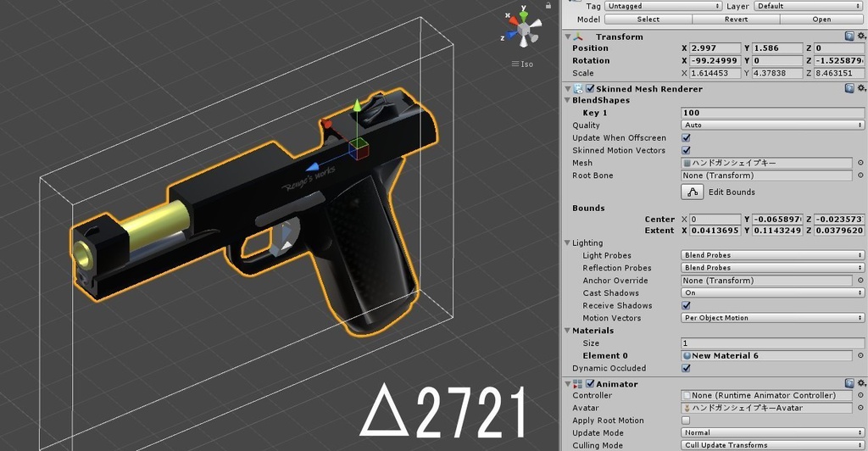Click the Scale Z field
Image resolution: width=868 pixels, height=451 pixels.
838,73
